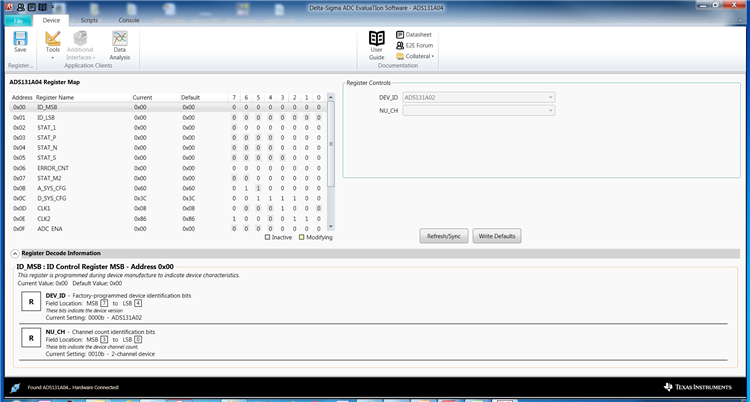Viewport: 750px width, 402px height.
Task: Click the MSB bit 3 box in NU_CH
Action: [104, 340]
